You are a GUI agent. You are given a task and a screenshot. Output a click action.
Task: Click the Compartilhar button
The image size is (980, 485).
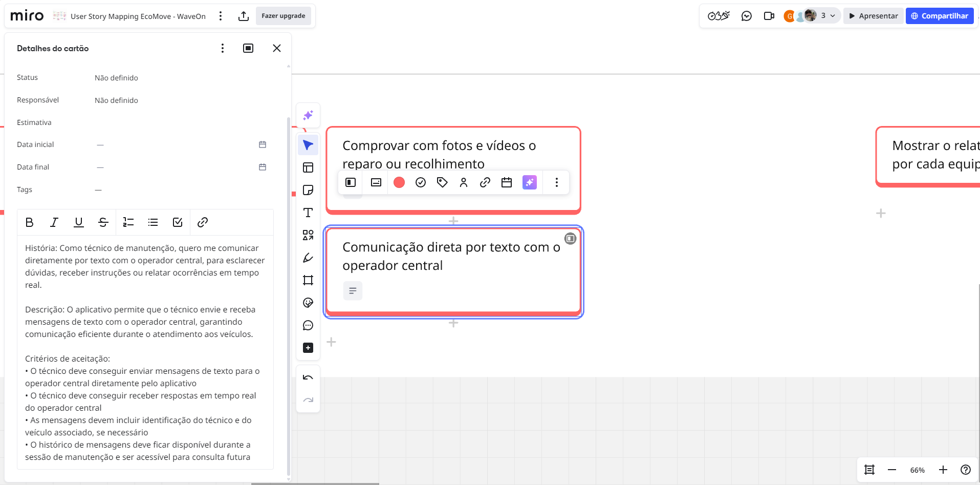940,16
